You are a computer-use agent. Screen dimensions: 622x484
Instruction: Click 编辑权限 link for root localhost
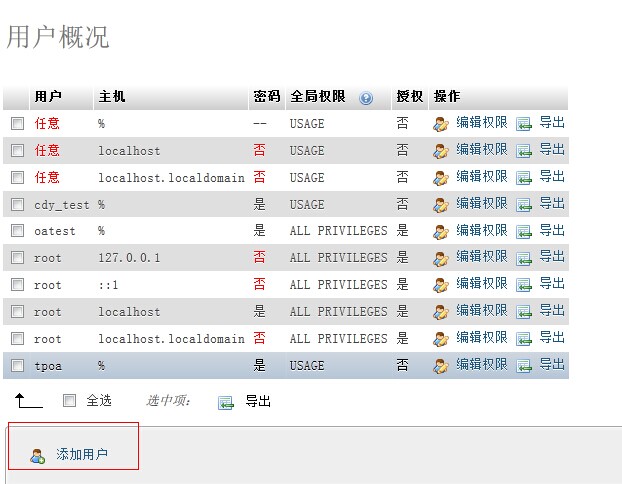click(482, 310)
